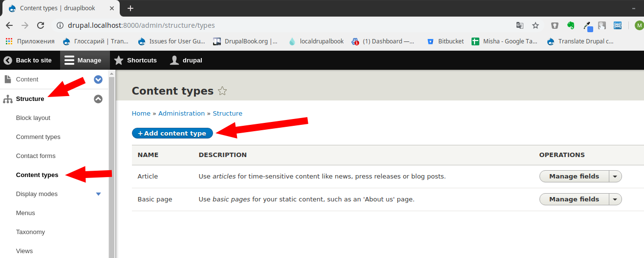This screenshot has width=644, height=258.
Task: Click Back to site in admin toolbar
Action: tap(28, 60)
